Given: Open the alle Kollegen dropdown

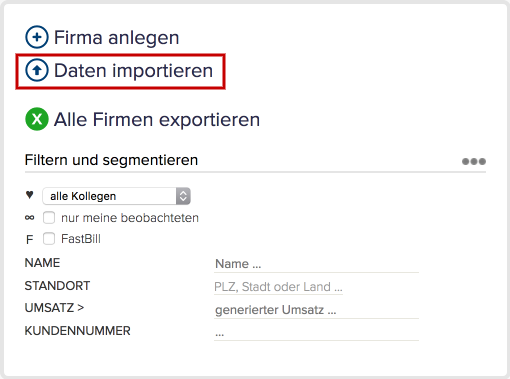Looking at the screenshot, I should [x=116, y=196].
